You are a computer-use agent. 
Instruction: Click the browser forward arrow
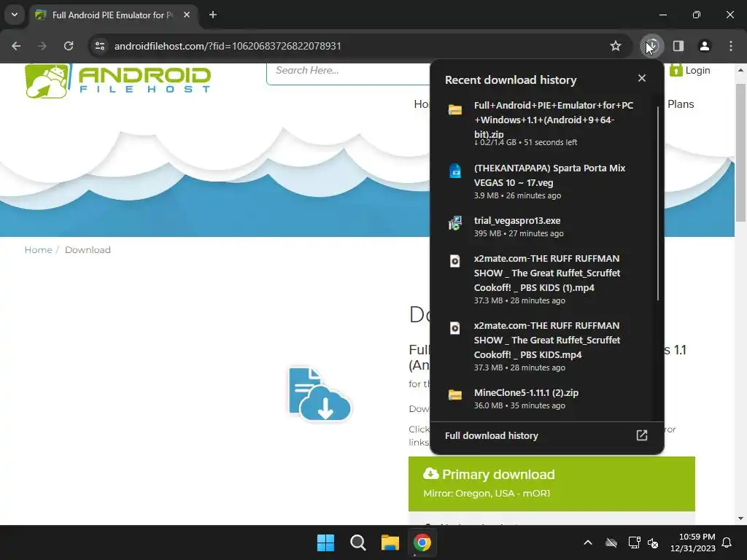point(42,46)
